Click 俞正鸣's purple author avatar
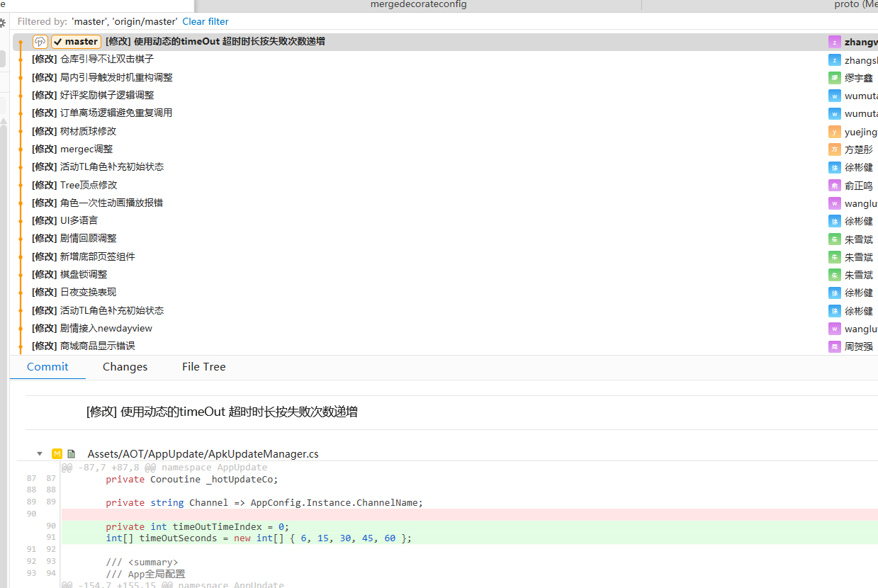This screenshot has height=588, width=878. click(835, 186)
